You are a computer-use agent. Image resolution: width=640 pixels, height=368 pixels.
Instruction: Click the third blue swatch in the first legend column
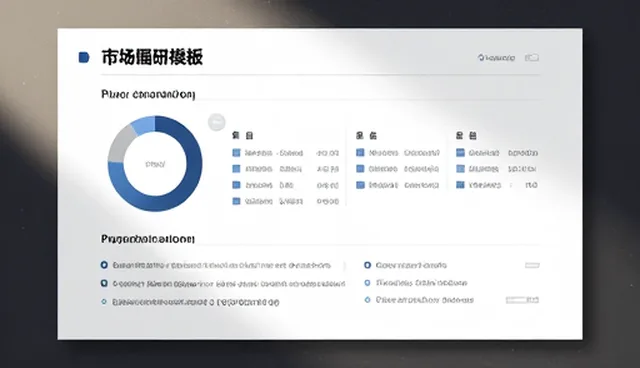click(x=236, y=185)
